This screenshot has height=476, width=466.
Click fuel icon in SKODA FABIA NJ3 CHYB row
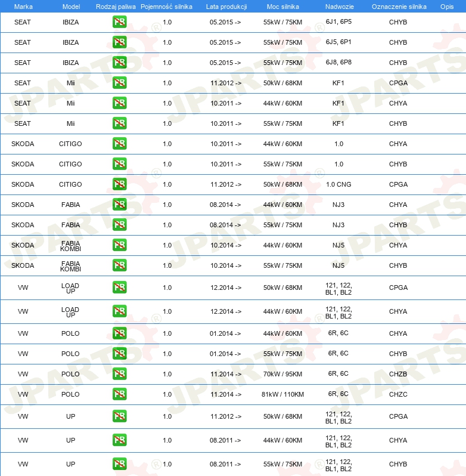click(119, 225)
